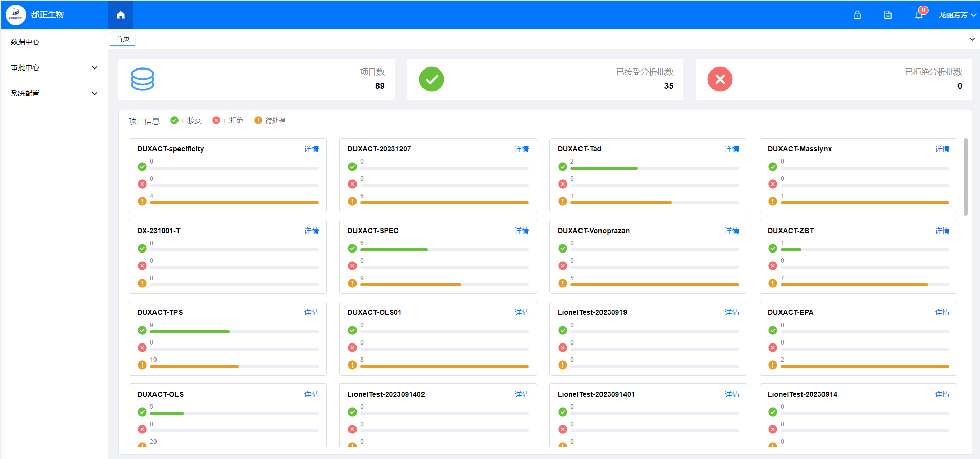Click the lock icon in header
This screenshot has height=459, width=980.
pyautogui.click(x=857, y=15)
